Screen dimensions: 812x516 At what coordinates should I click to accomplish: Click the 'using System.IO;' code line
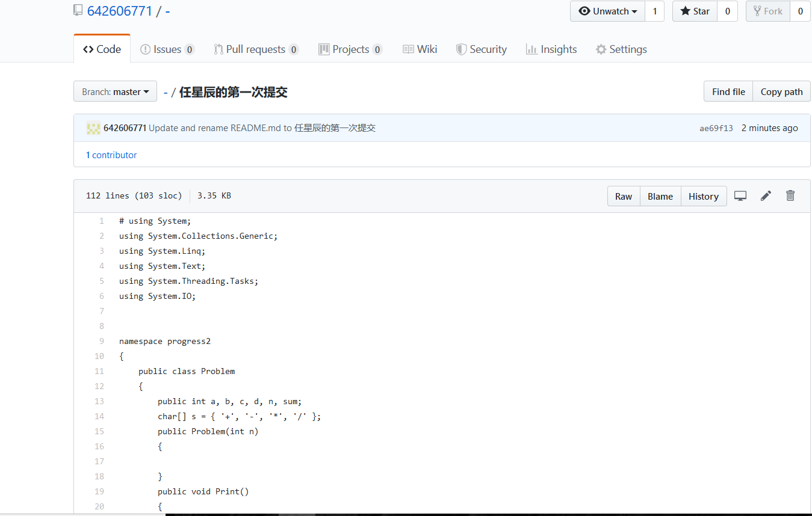[x=158, y=296]
